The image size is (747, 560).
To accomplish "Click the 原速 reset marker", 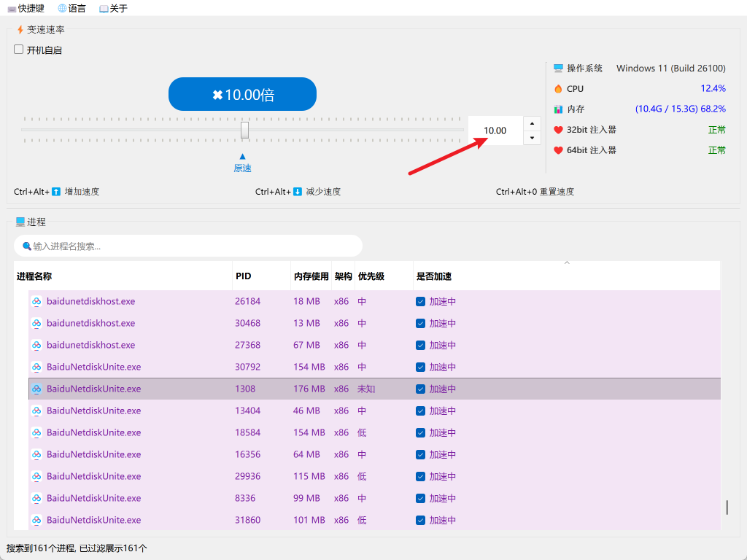I will pyautogui.click(x=242, y=163).
